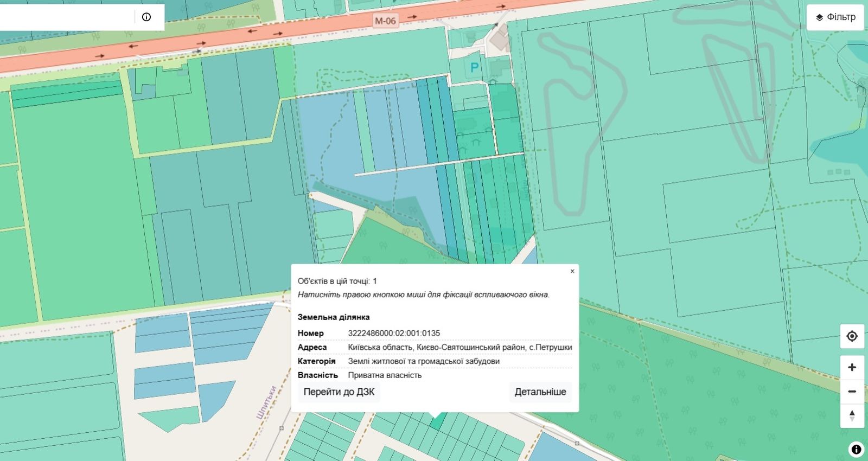The width and height of the screenshot is (868, 461).
Task: Click the parcel number 3222486000:02:001:0135
Action: pos(394,333)
